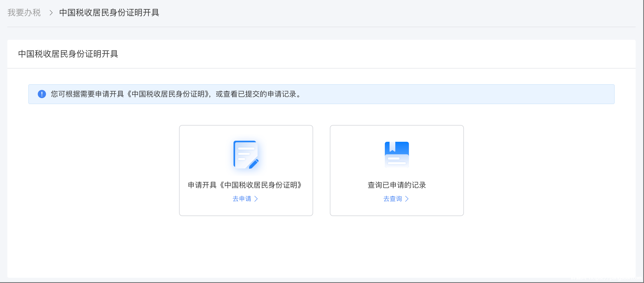Go back to 我要办税 breadcrumb
The width and height of the screenshot is (644, 283).
[x=24, y=13]
